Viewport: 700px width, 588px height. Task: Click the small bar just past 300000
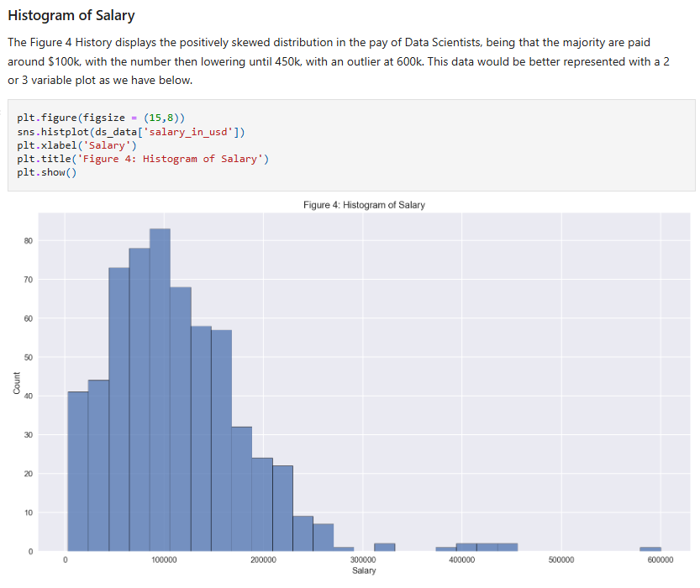pos(384,548)
